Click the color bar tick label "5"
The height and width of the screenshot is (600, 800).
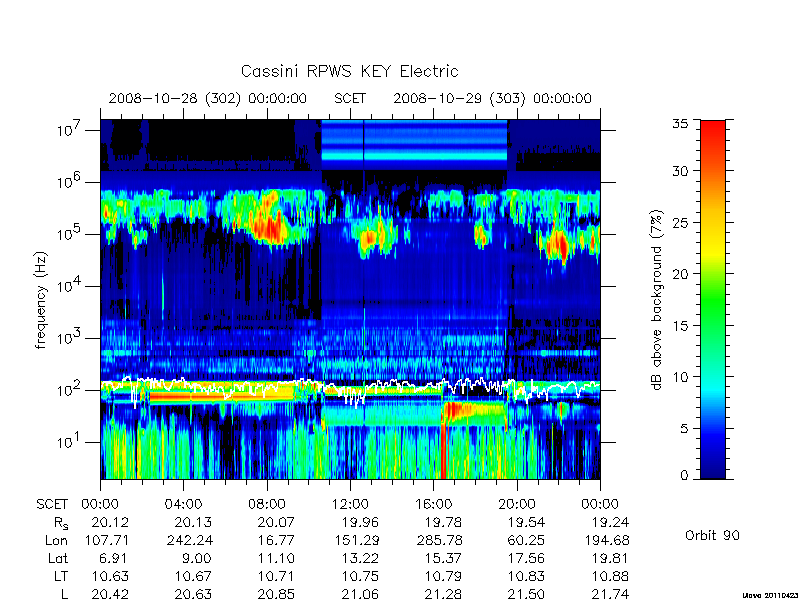pyautogui.click(x=684, y=429)
